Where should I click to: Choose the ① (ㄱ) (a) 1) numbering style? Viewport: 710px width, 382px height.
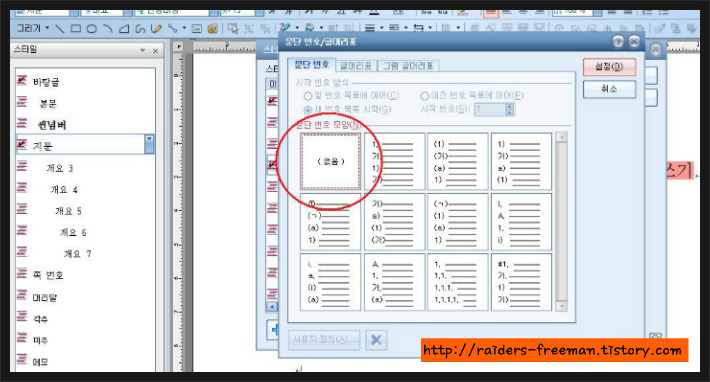pyautogui.click(x=331, y=222)
